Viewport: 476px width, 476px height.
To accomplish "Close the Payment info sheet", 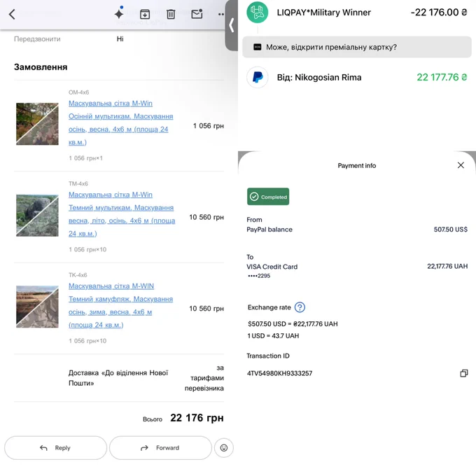I will point(461,165).
